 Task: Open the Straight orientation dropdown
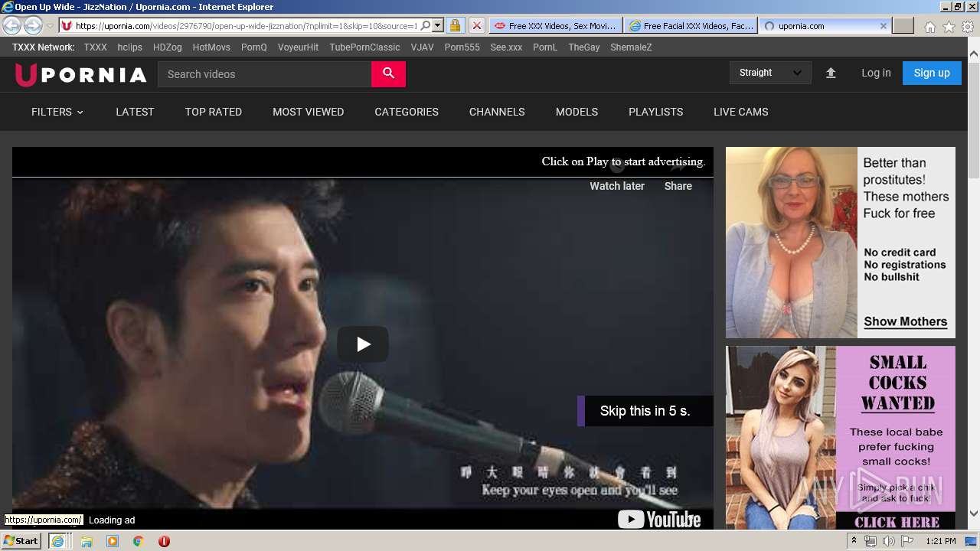click(x=770, y=73)
